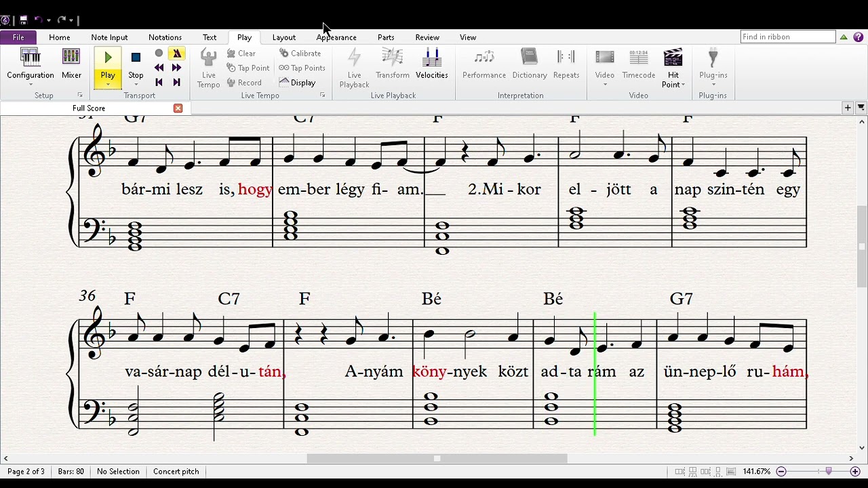Open the document tabs switch menu
The height and width of the screenshot is (488, 868).
(861, 108)
